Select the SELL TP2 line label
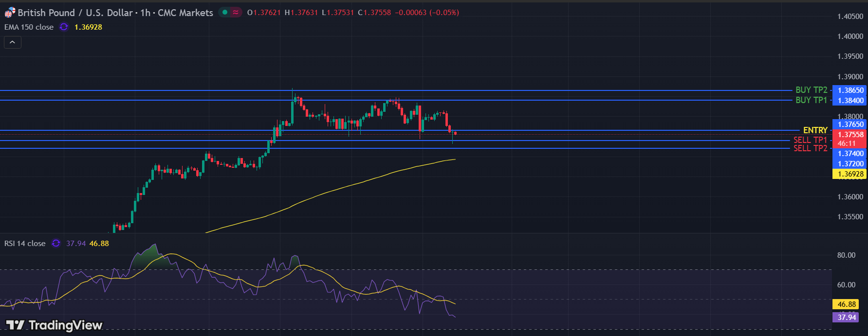 pos(810,148)
